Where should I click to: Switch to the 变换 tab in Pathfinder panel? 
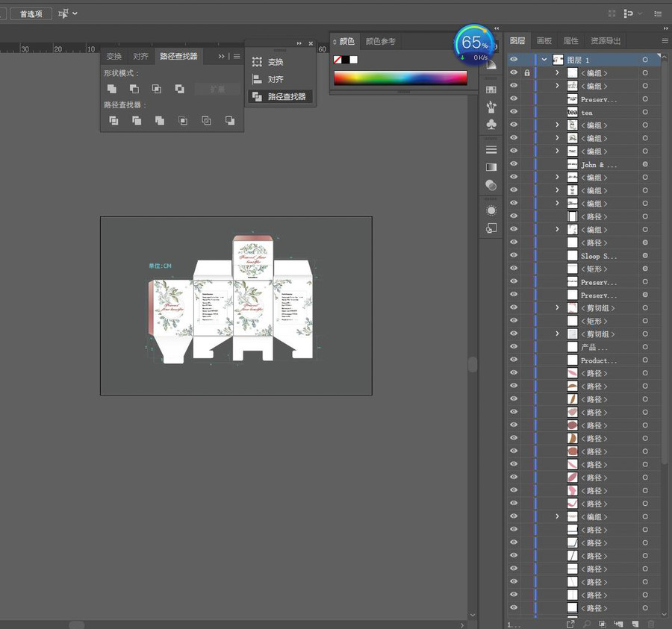pyautogui.click(x=114, y=56)
